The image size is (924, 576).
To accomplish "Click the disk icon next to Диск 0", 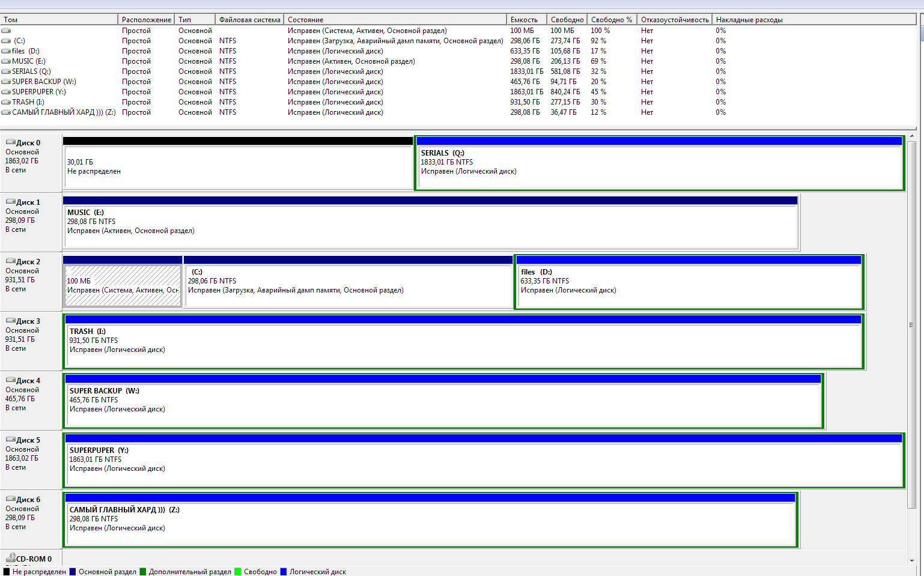I will pyautogui.click(x=11, y=142).
